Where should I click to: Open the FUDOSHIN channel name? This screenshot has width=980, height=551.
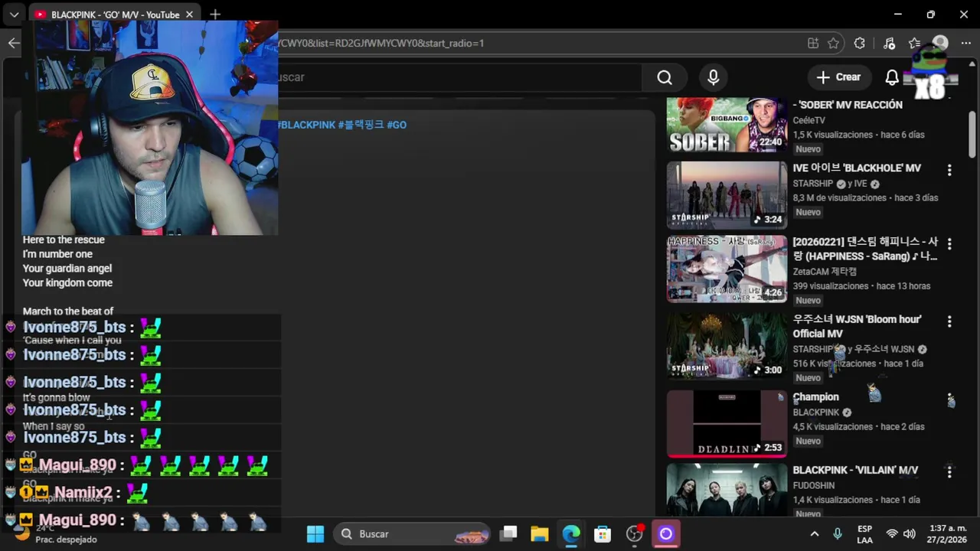click(x=814, y=486)
